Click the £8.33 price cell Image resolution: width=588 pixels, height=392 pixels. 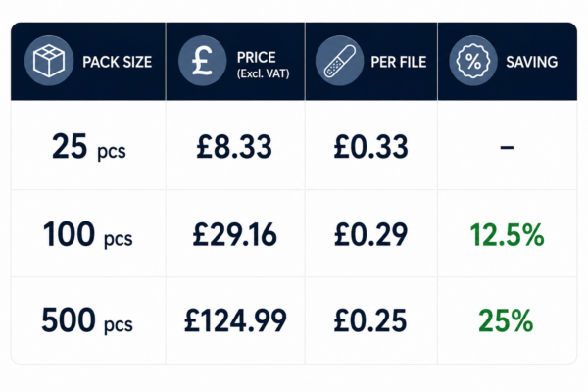click(234, 147)
